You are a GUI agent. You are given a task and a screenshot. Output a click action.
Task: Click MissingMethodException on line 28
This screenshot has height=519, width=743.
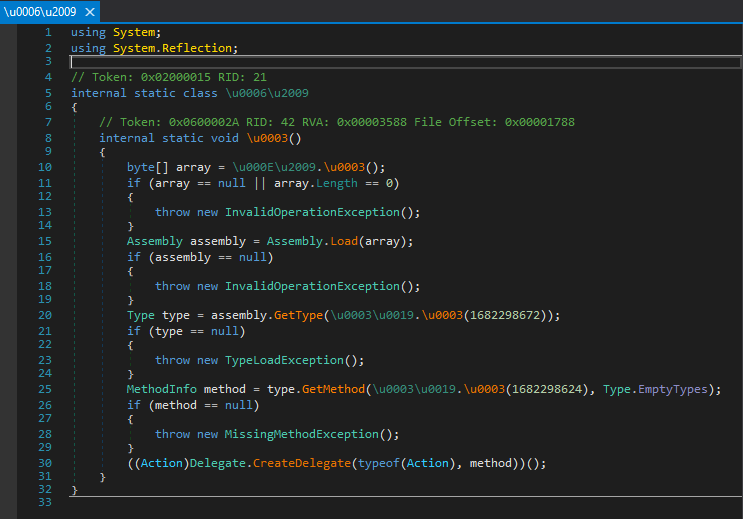pos(302,434)
